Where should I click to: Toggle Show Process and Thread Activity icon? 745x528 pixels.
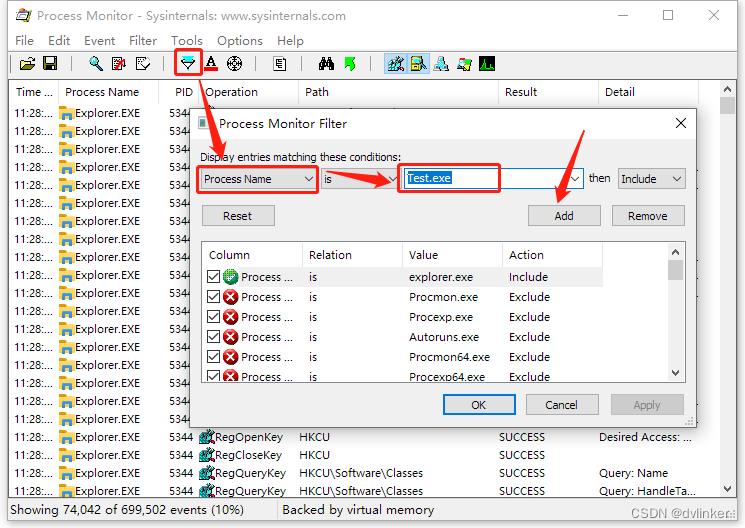point(464,64)
